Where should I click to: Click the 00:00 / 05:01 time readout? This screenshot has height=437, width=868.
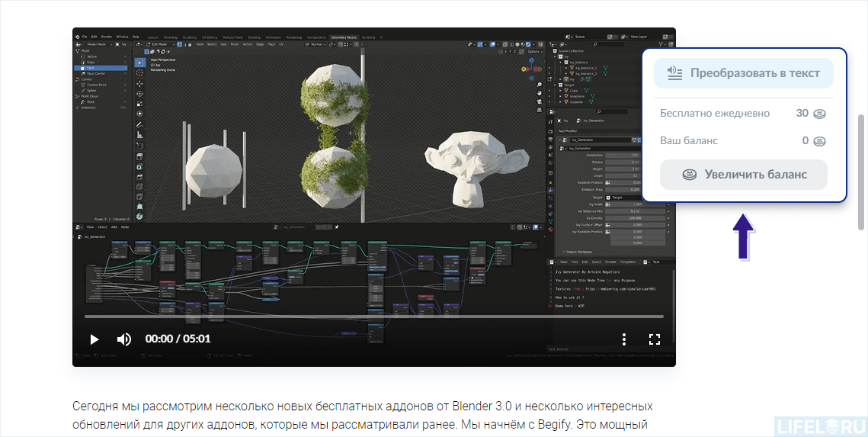coord(178,339)
